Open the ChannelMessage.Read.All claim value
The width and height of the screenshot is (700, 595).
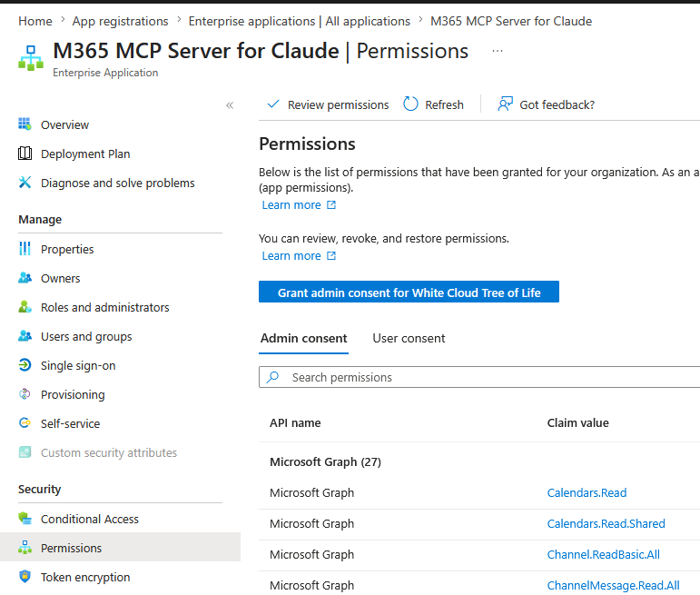click(x=613, y=585)
